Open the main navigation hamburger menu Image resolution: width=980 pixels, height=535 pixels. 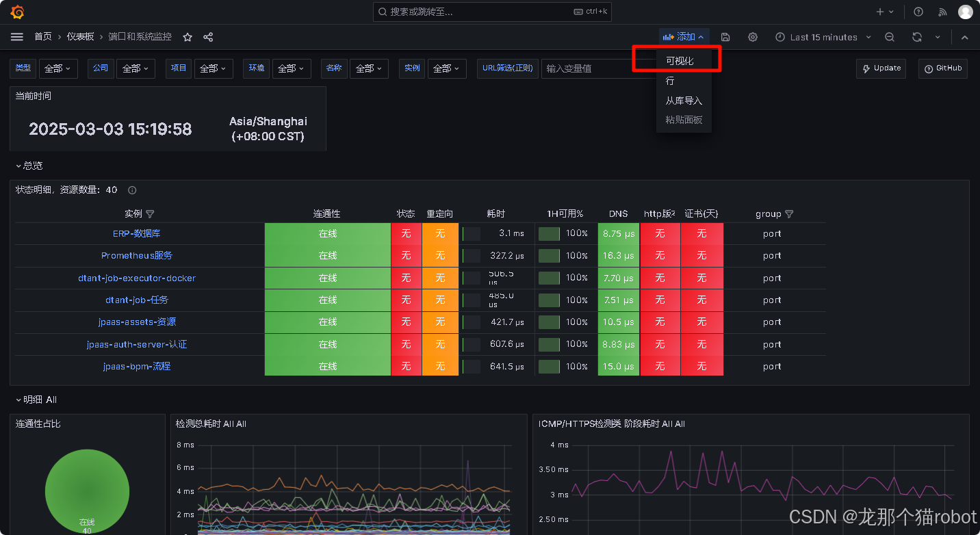point(16,37)
